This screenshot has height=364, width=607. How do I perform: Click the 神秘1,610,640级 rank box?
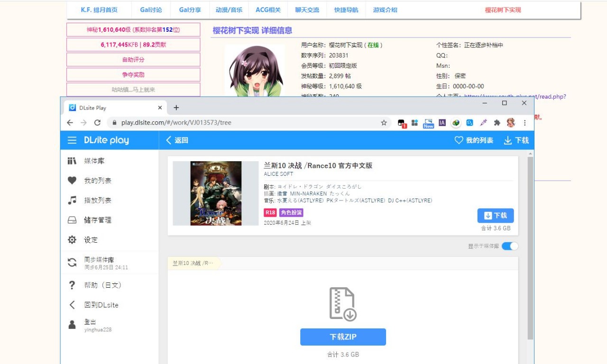(x=133, y=30)
